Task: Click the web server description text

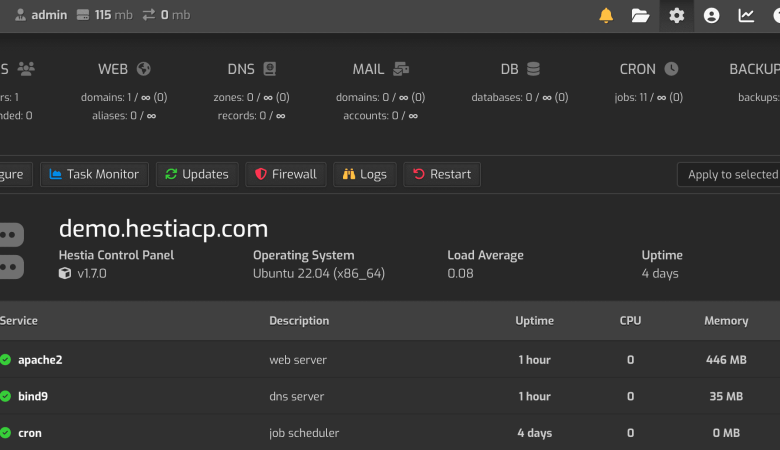Action: pyautogui.click(x=298, y=360)
